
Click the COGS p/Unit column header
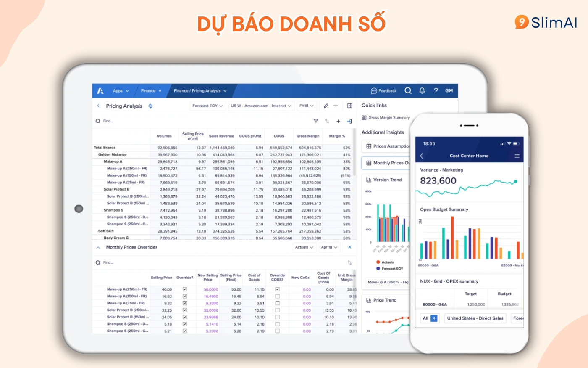click(250, 136)
